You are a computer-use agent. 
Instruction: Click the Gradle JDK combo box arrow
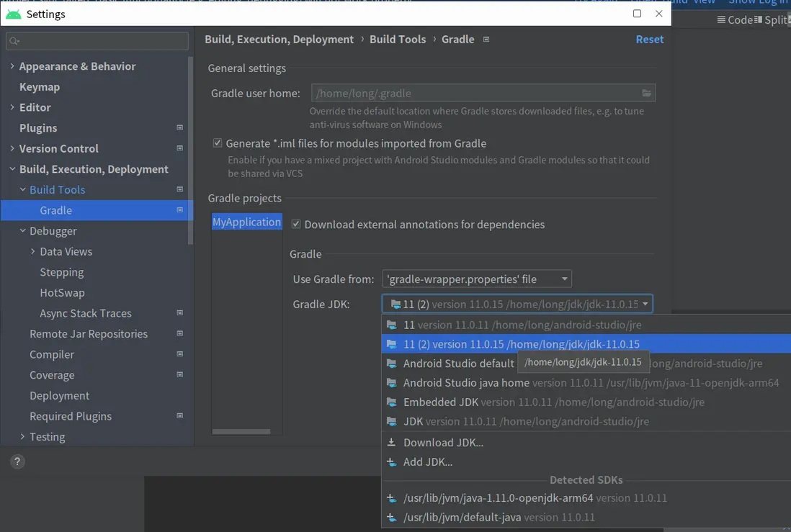pyautogui.click(x=645, y=304)
